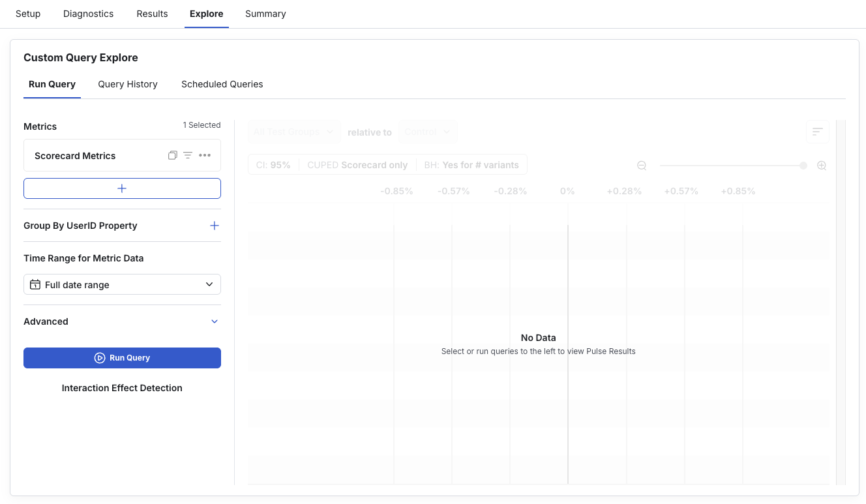This screenshot has width=866, height=504.
Task: Click the zoom in magnifier near the chart
Action: pos(822,165)
